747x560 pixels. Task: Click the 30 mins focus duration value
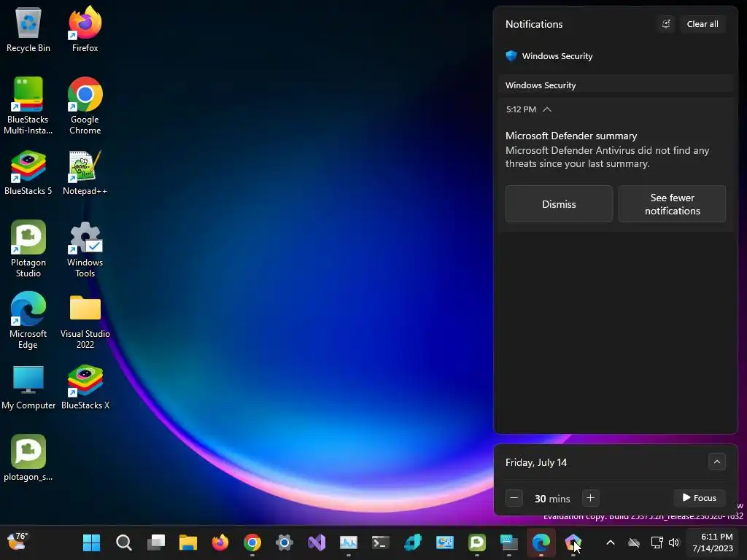pos(552,499)
